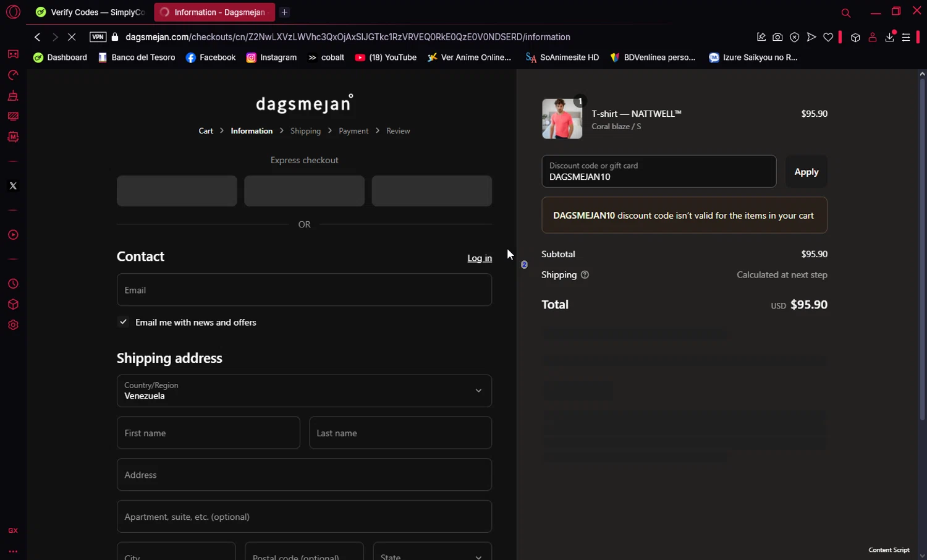Open the X (Twitter) sidebar panel

[13, 186]
